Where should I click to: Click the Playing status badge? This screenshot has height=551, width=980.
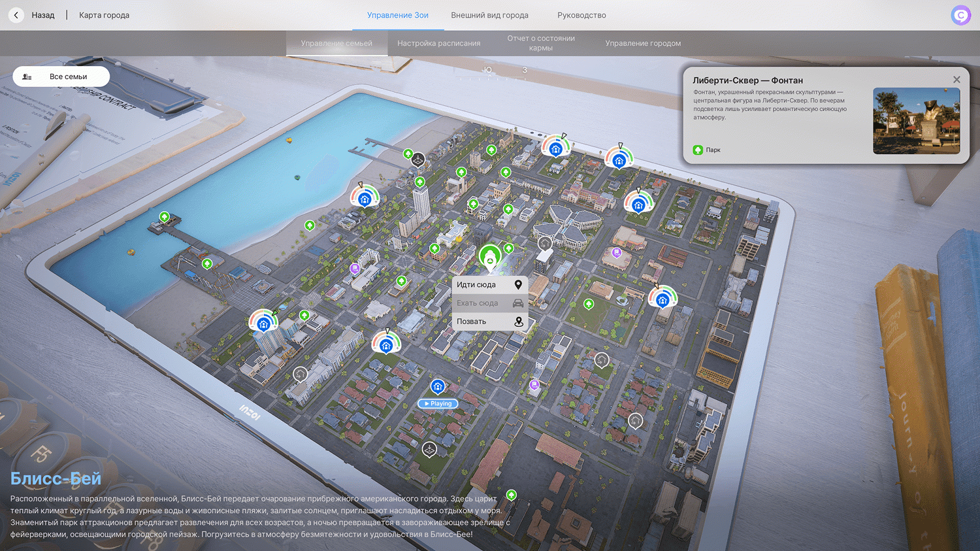pyautogui.click(x=438, y=404)
